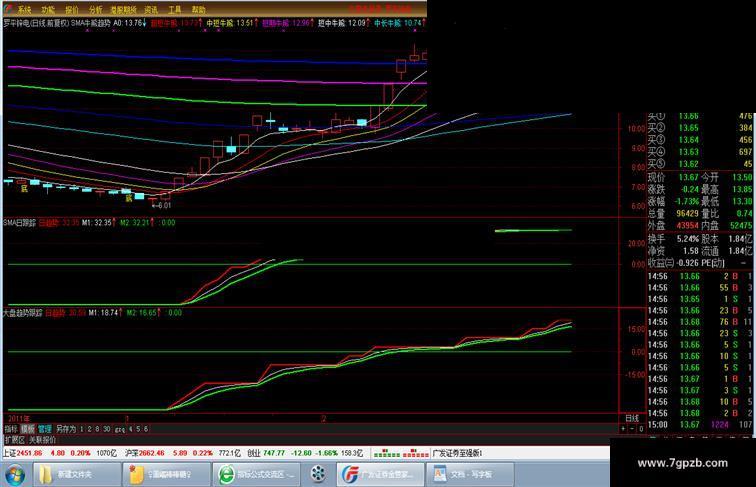Select template number 1 in the template strip
This screenshot has height=487, width=756.
coord(82,429)
